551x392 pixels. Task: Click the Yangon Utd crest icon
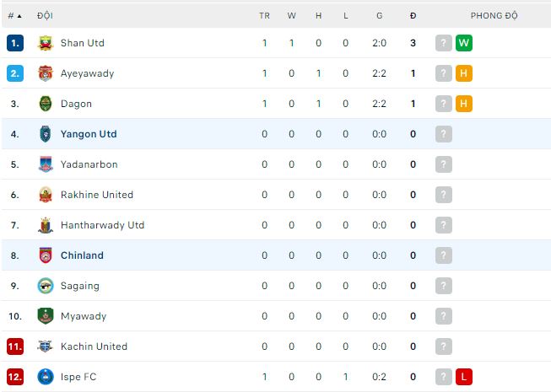46,134
